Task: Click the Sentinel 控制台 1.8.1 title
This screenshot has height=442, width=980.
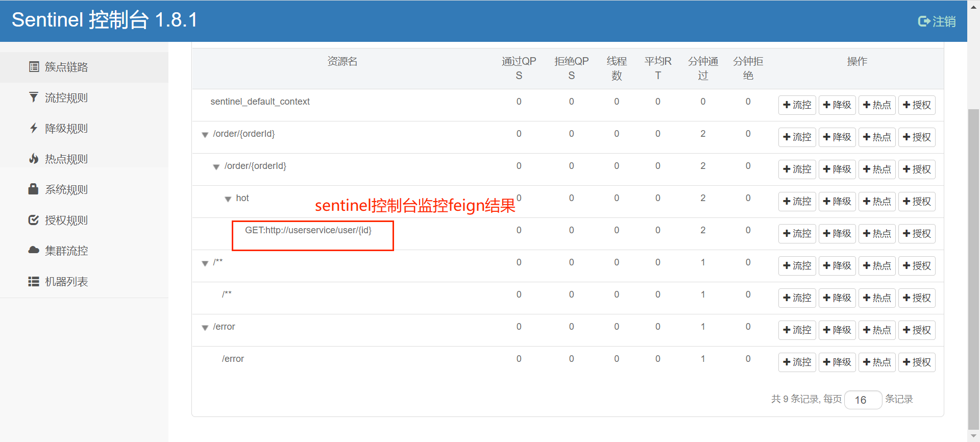Action: [x=105, y=20]
